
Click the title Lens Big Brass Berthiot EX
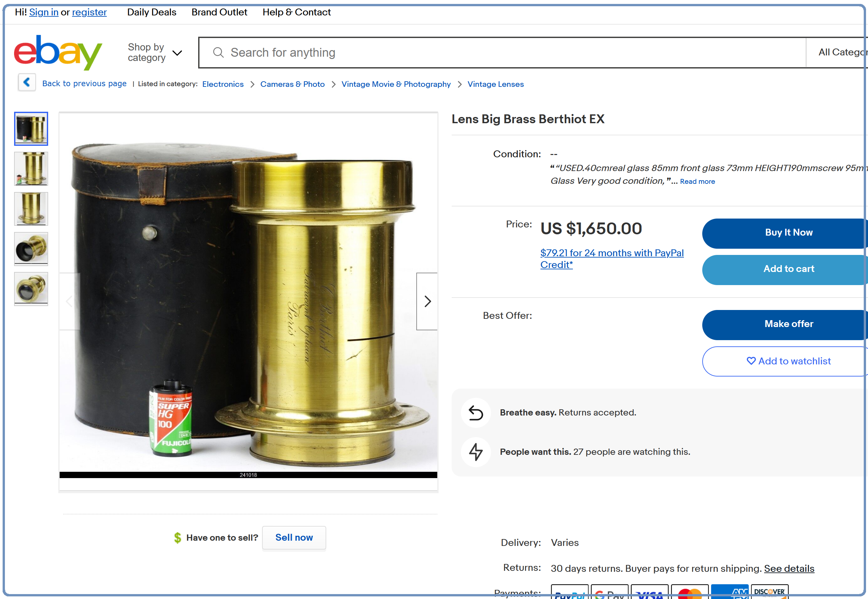click(528, 119)
